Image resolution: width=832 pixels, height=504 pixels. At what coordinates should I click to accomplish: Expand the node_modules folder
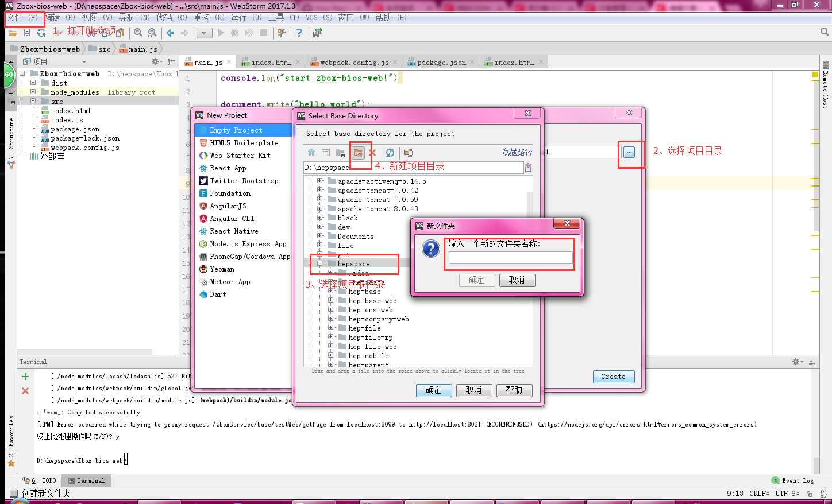[x=33, y=92]
